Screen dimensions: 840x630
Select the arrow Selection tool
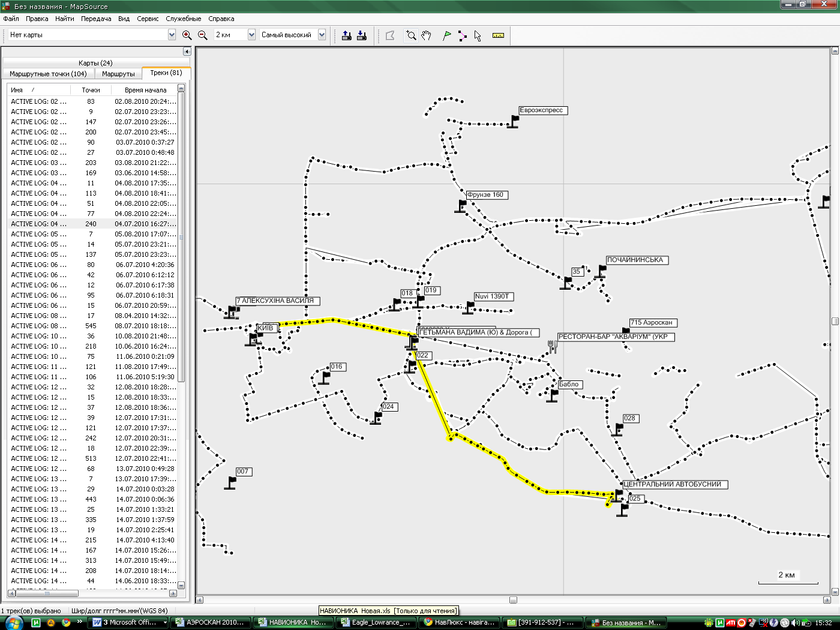(478, 35)
